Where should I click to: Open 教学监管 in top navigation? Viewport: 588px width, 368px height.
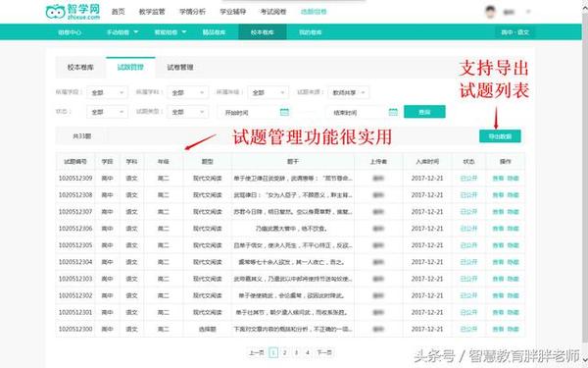pos(152,12)
